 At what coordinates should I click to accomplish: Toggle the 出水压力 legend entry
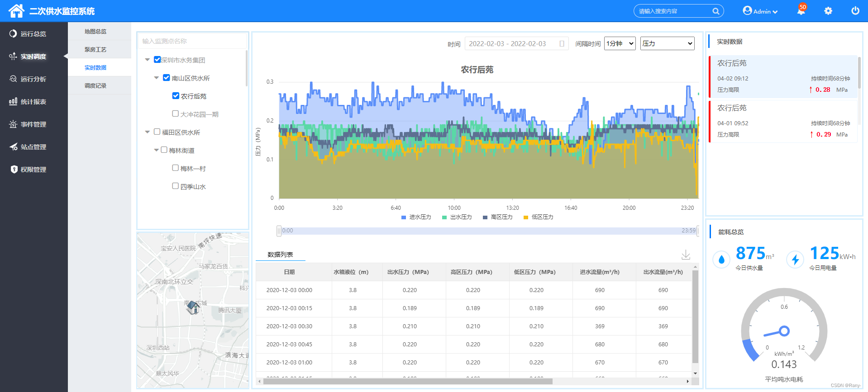click(457, 217)
